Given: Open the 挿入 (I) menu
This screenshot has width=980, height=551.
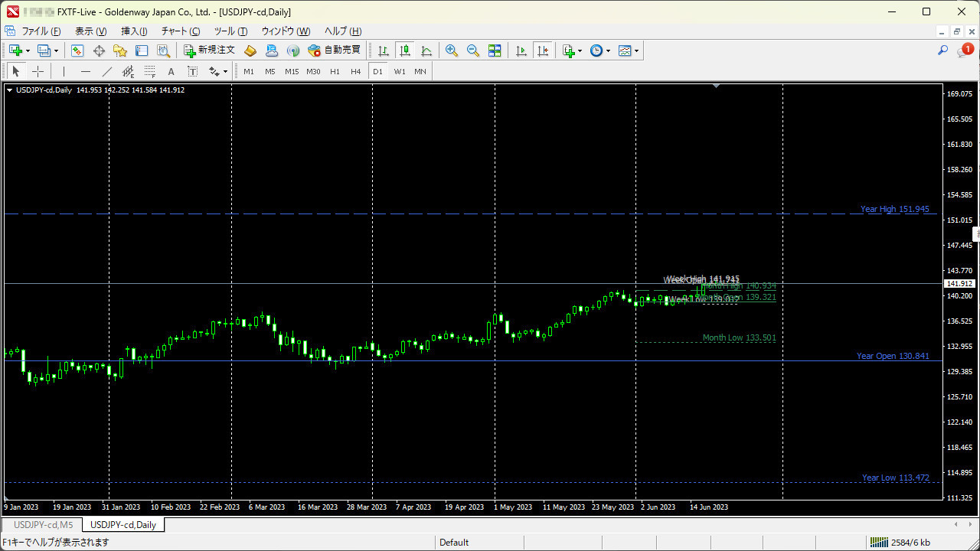Looking at the screenshot, I should tap(134, 31).
